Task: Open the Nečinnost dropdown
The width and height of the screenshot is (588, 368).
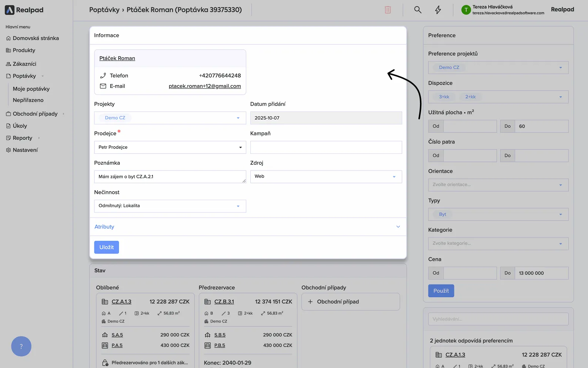Action: tap(170, 206)
